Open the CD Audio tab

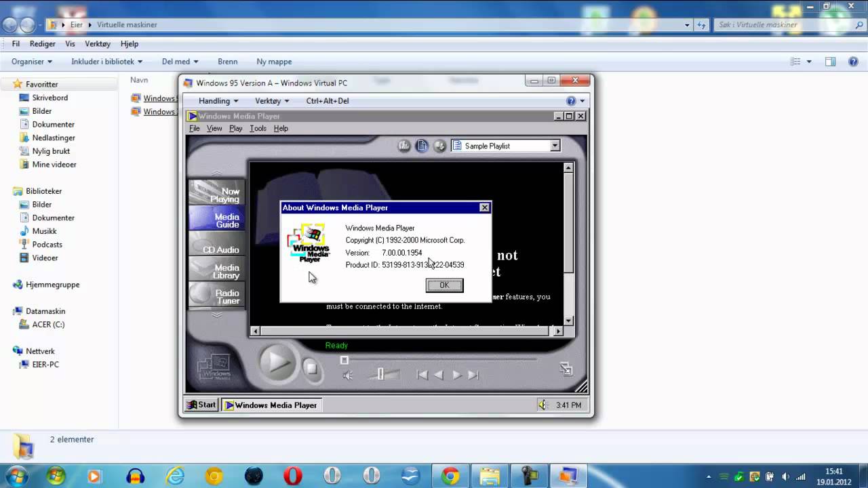click(x=216, y=245)
